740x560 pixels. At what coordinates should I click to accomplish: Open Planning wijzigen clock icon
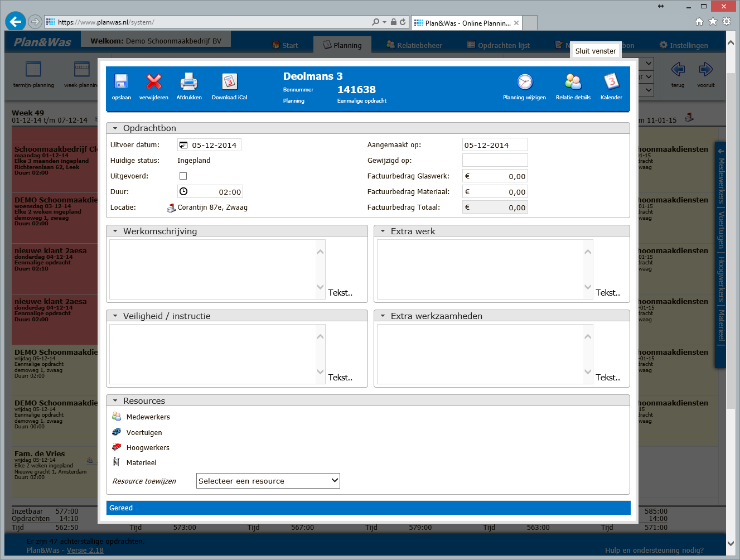(525, 82)
